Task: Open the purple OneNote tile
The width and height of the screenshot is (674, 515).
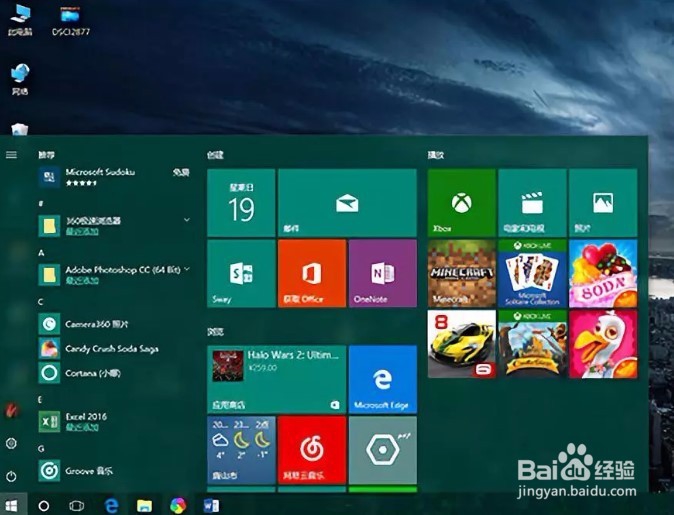Action: tap(383, 273)
